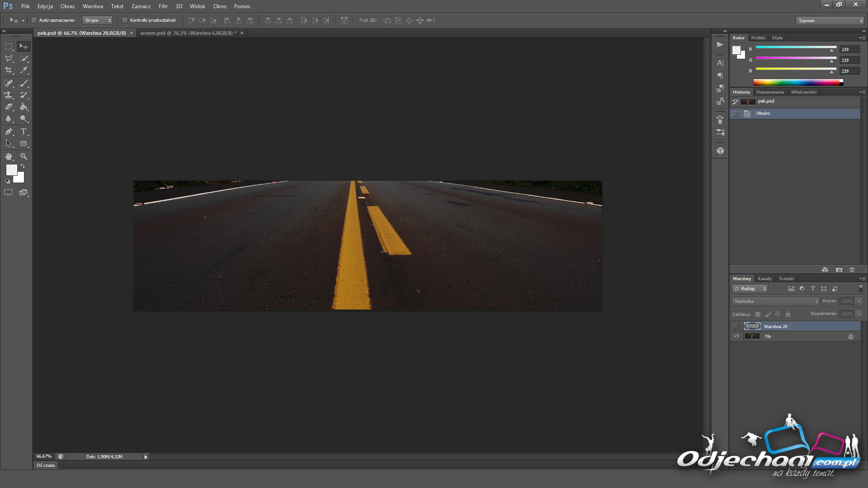Swap foreground and background colors
Viewport: 868px width, 488px height.
[23, 166]
